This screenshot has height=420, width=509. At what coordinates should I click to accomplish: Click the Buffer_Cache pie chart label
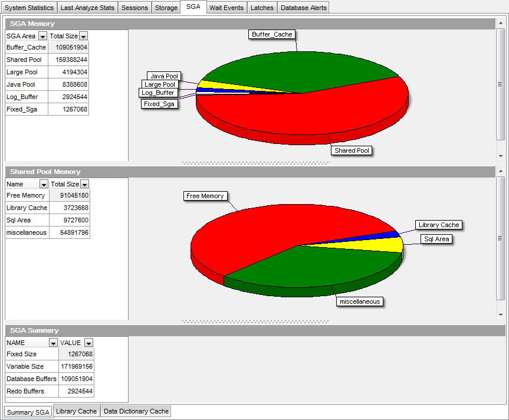click(272, 34)
